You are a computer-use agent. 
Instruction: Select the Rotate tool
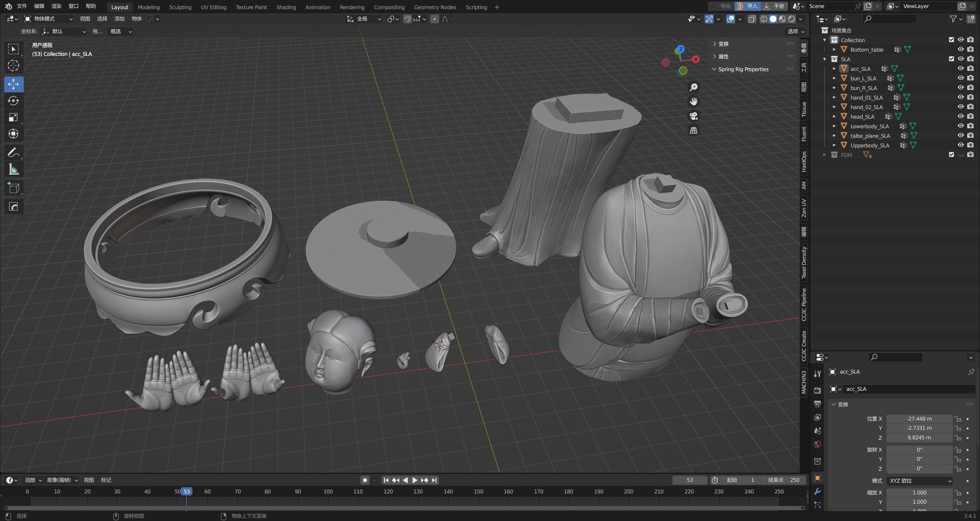[x=13, y=101]
